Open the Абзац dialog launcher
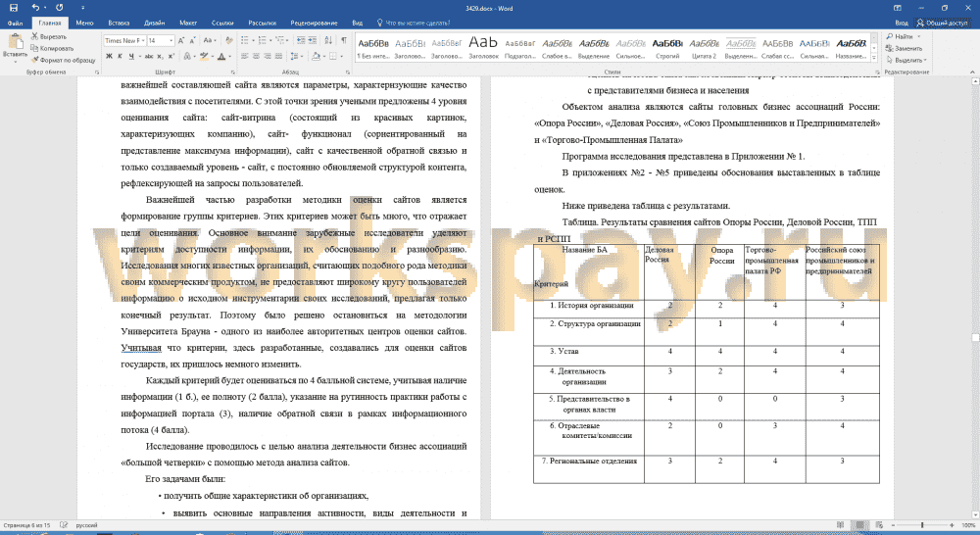The width and height of the screenshot is (980, 535). 349,73
